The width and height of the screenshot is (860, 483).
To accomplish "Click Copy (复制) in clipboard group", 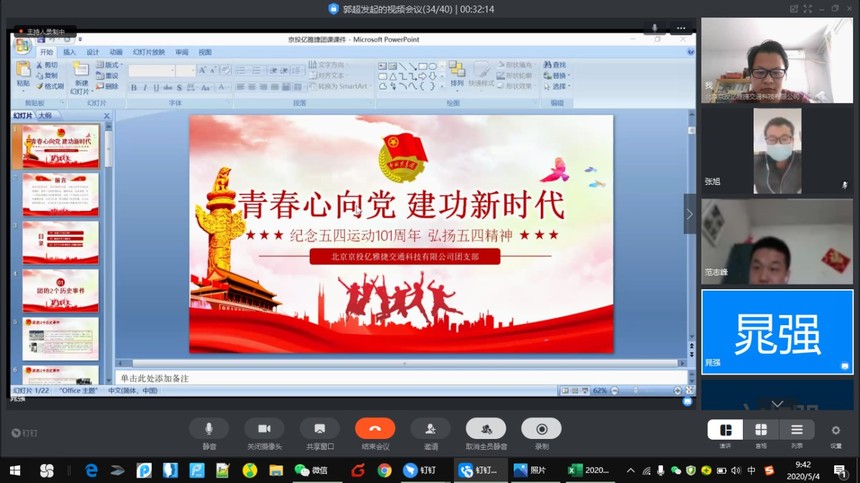I will [x=47, y=76].
